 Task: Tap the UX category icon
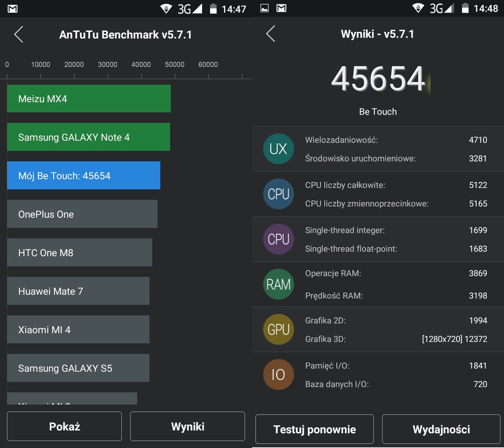click(x=278, y=149)
